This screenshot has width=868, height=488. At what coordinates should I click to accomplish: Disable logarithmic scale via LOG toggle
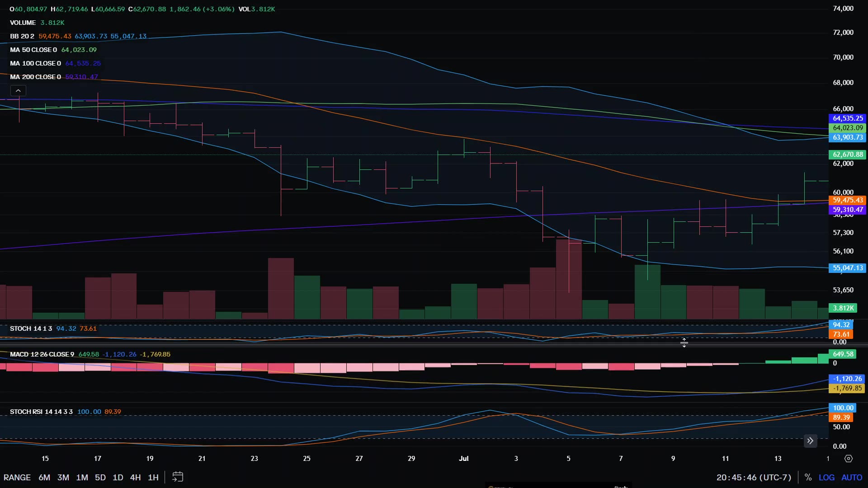[x=827, y=477]
